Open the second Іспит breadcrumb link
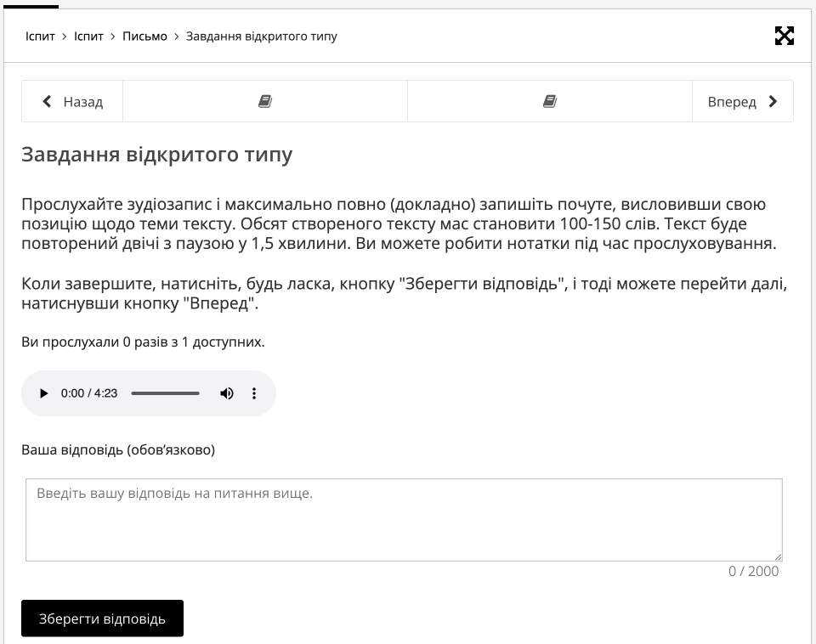 tap(88, 37)
